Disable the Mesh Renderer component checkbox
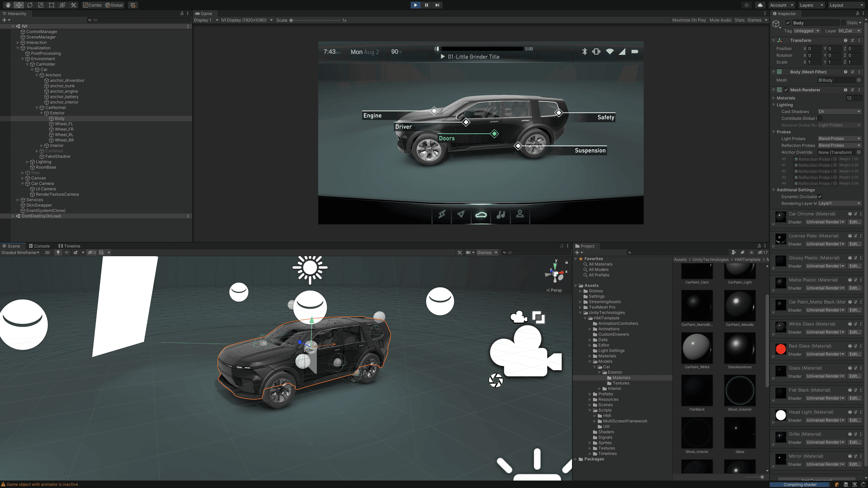The height and width of the screenshot is (488, 868). (786, 90)
